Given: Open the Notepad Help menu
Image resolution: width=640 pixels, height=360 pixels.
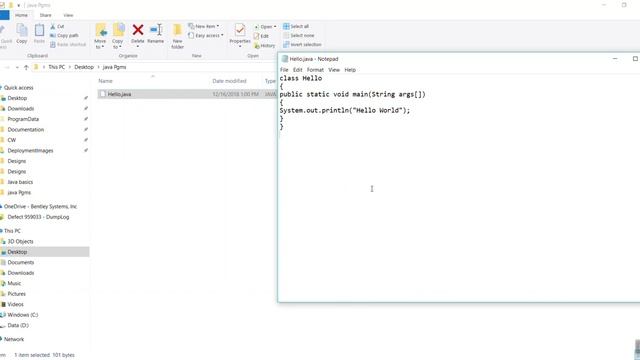Looking at the screenshot, I should click(350, 70).
